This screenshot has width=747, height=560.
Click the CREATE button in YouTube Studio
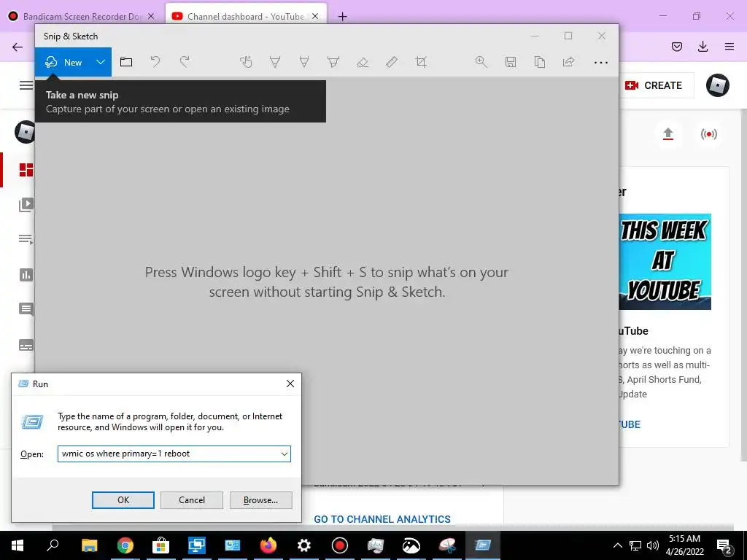pos(656,85)
